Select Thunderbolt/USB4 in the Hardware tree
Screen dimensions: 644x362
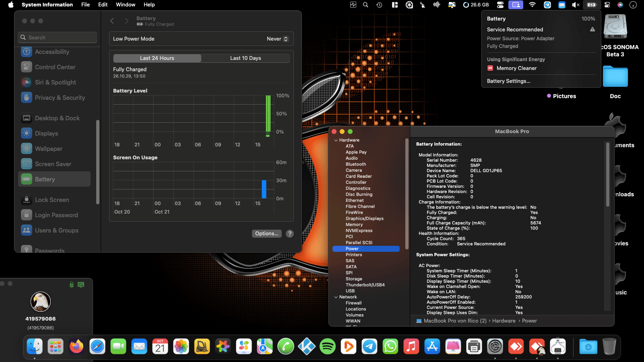365,285
